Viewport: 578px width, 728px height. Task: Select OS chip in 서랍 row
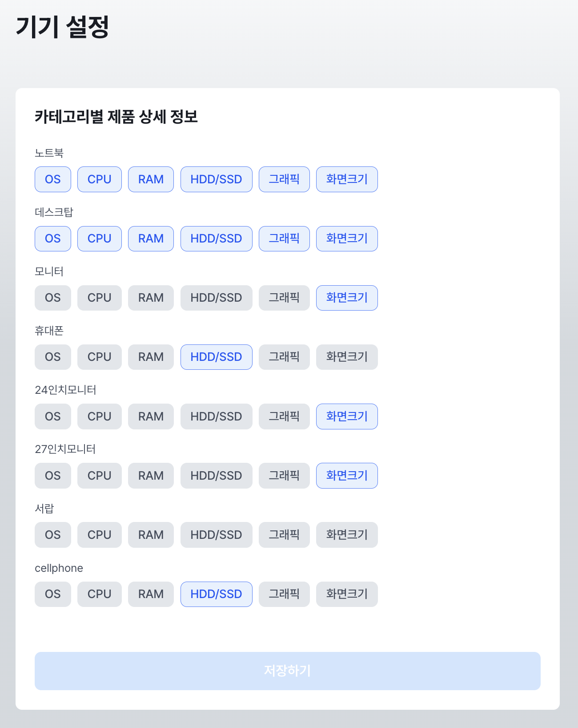point(53,535)
